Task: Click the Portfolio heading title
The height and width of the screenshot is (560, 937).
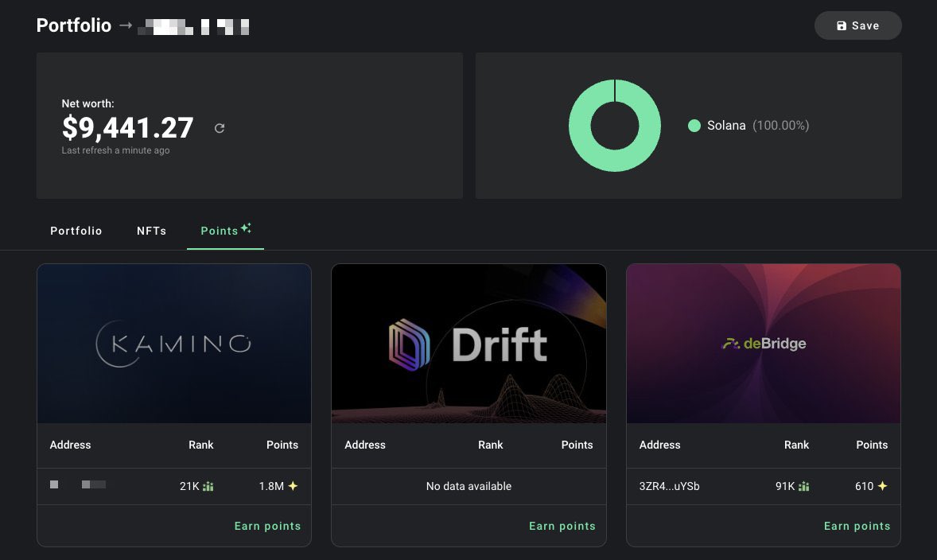Action: tap(73, 25)
